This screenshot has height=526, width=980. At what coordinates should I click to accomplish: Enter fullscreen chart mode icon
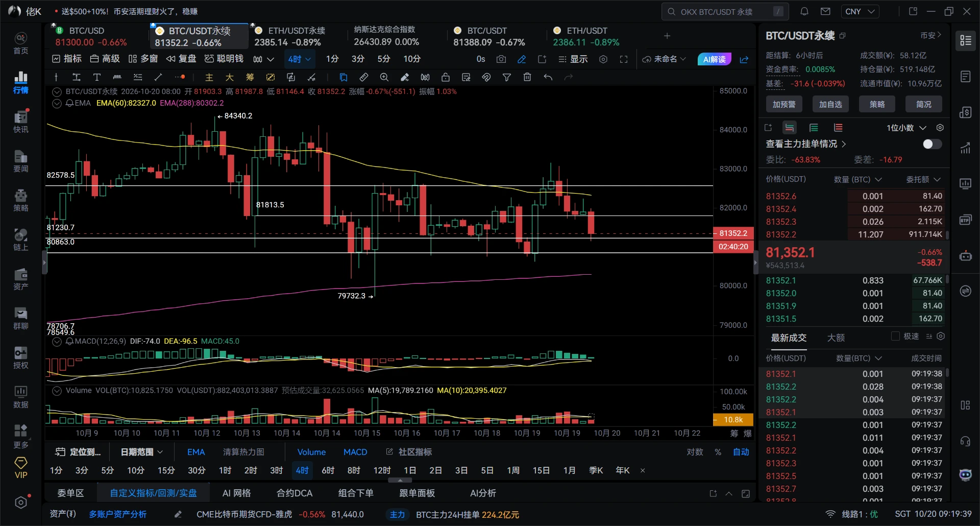click(x=624, y=59)
